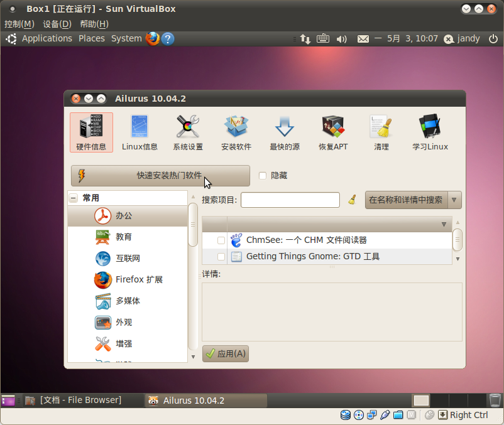Open the Places menu
The image size is (504, 425).
tap(92, 38)
